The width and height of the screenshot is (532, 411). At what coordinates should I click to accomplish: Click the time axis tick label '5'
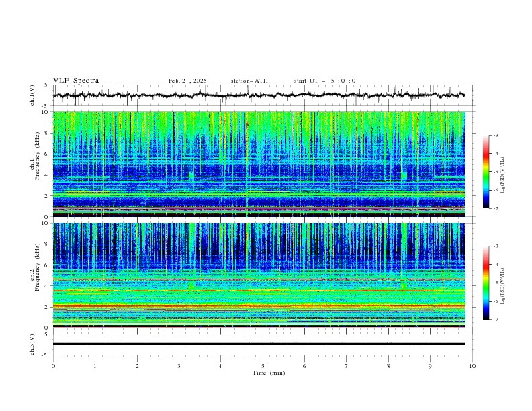click(263, 366)
